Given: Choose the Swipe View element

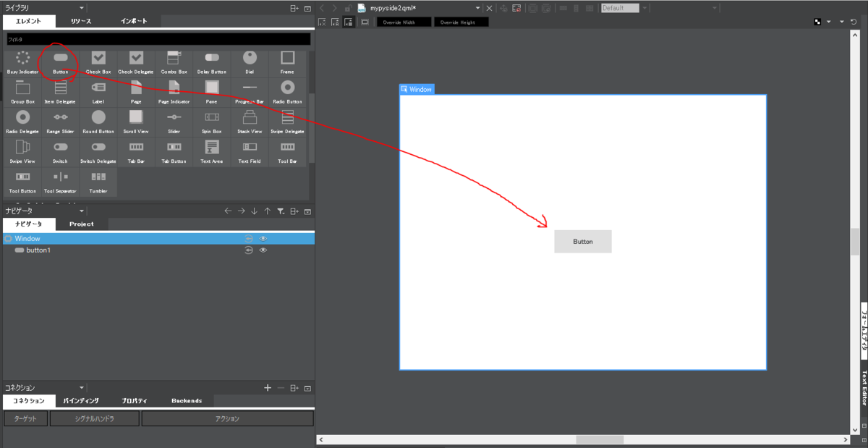Looking at the screenshot, I should [x=22, y=152].
